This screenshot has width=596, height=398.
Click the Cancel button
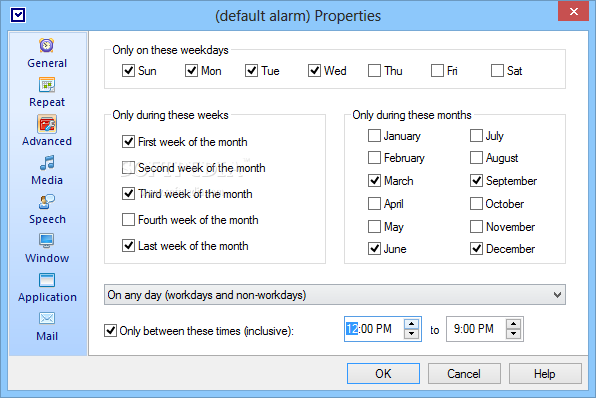464,373
